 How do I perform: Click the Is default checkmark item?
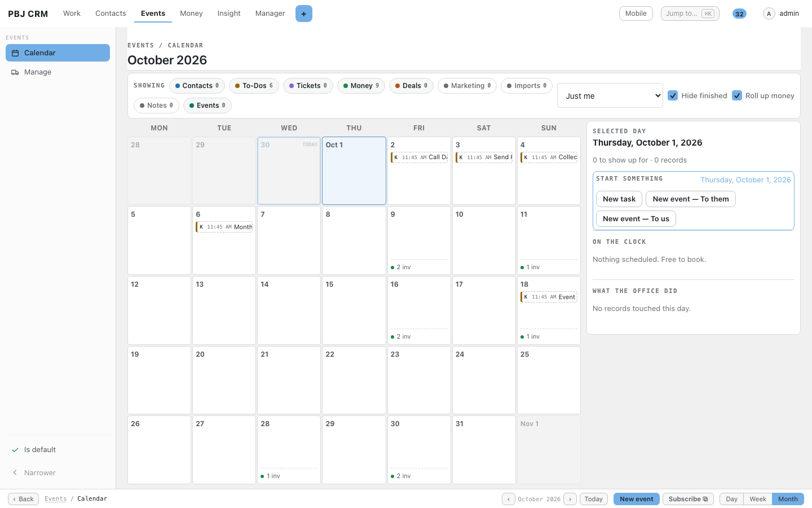(58, 450)
